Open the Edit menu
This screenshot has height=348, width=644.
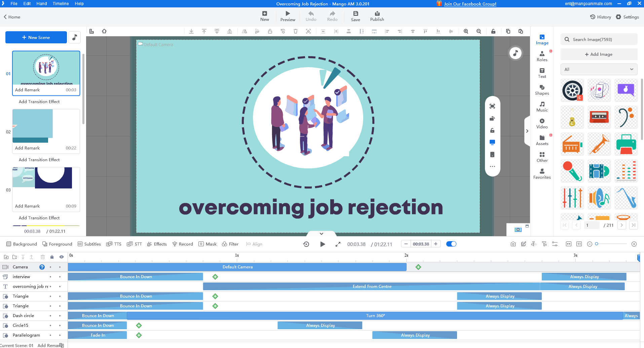click(27, 4)
